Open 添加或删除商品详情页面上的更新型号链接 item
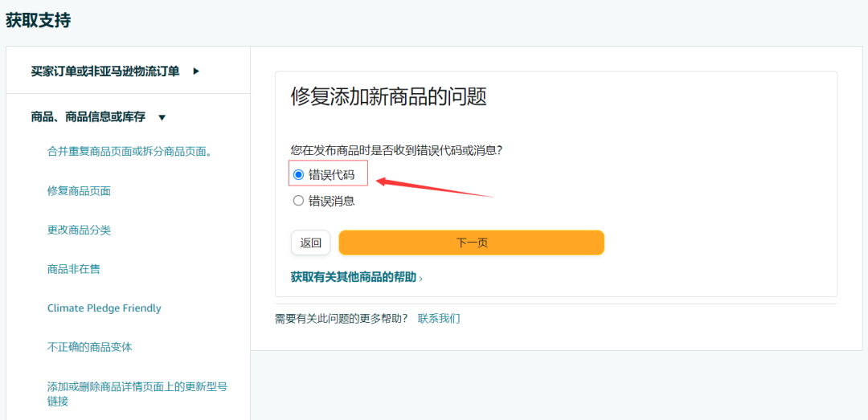Screen dimensions: 868x420 [x=137, y=394]
